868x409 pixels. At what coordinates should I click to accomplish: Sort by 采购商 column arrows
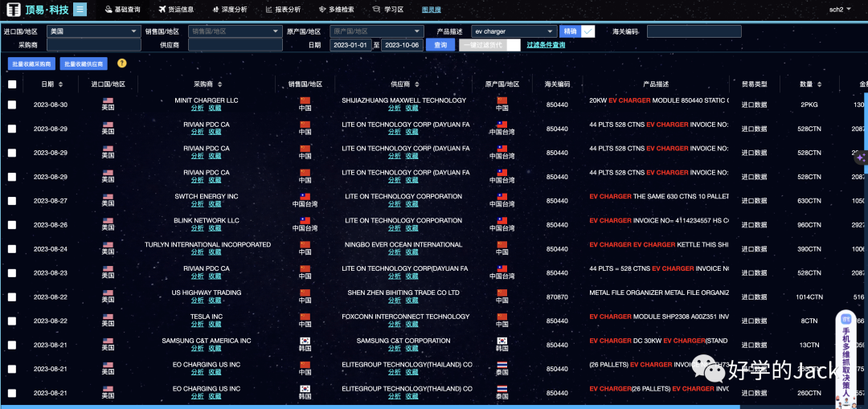(219, 84)
